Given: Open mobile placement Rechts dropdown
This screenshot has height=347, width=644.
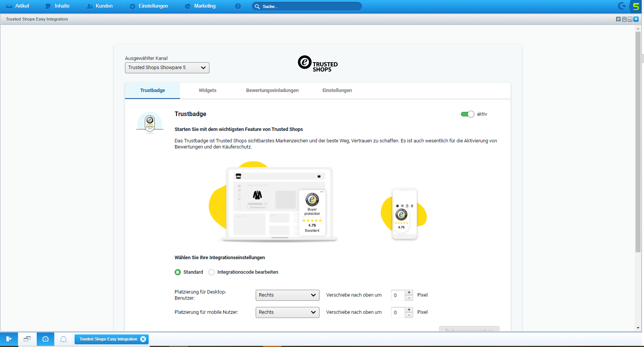Looking at the screenshot, I should 287,312.
